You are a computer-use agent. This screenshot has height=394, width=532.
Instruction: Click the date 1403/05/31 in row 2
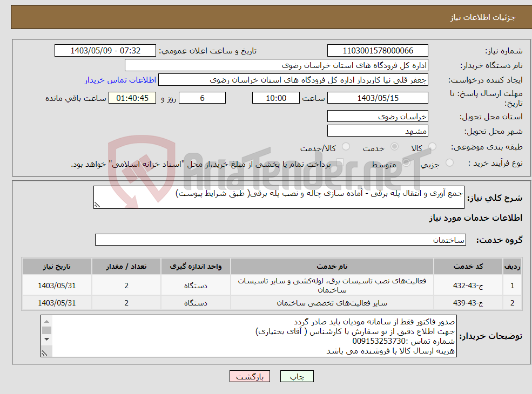(57, 303)
